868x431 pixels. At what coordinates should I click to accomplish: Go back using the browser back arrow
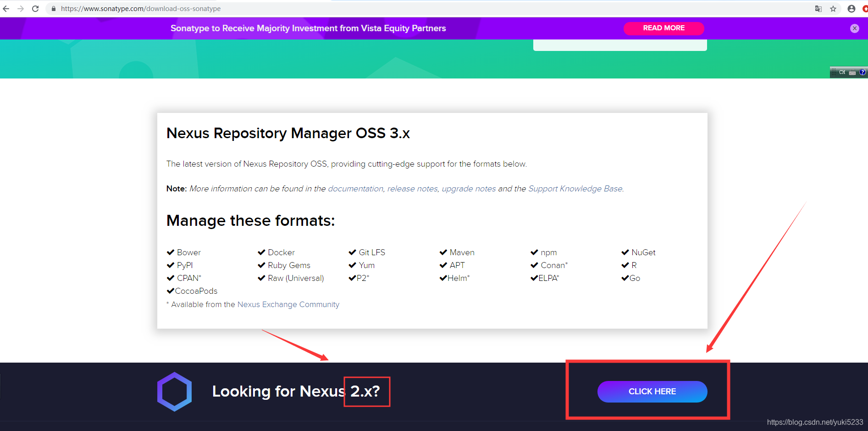click(x=6, y=9)
